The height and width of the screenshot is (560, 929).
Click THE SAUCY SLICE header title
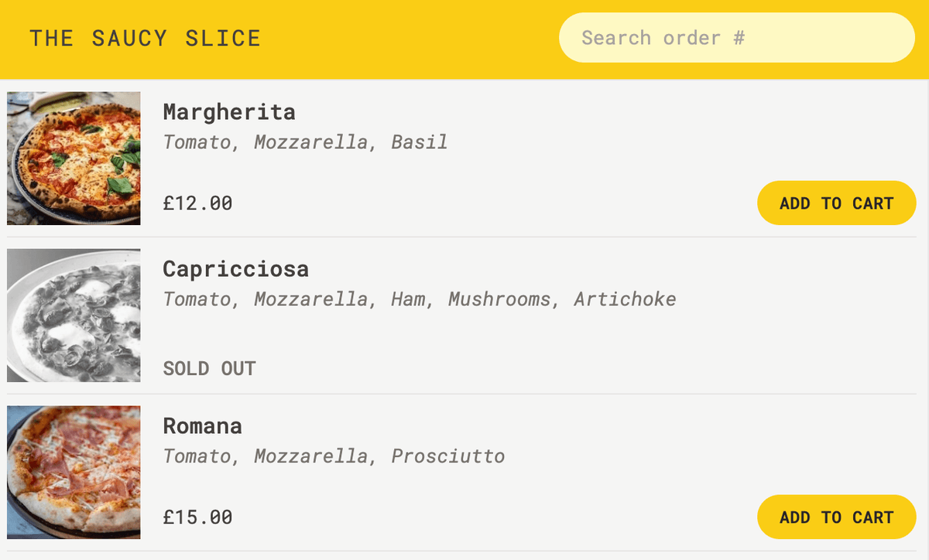tap(145, 38)
